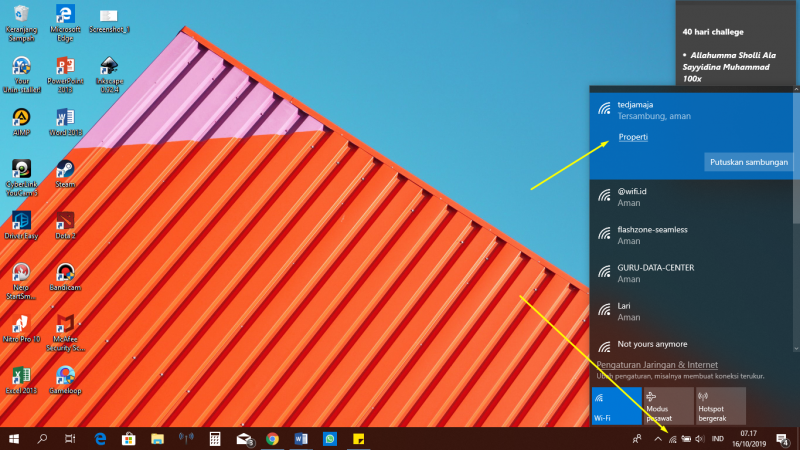Open Keranjang Sampah recycle bin icon
Viewport: 800px width, 450px height.
pyautogui.click(x=21, y=23)
